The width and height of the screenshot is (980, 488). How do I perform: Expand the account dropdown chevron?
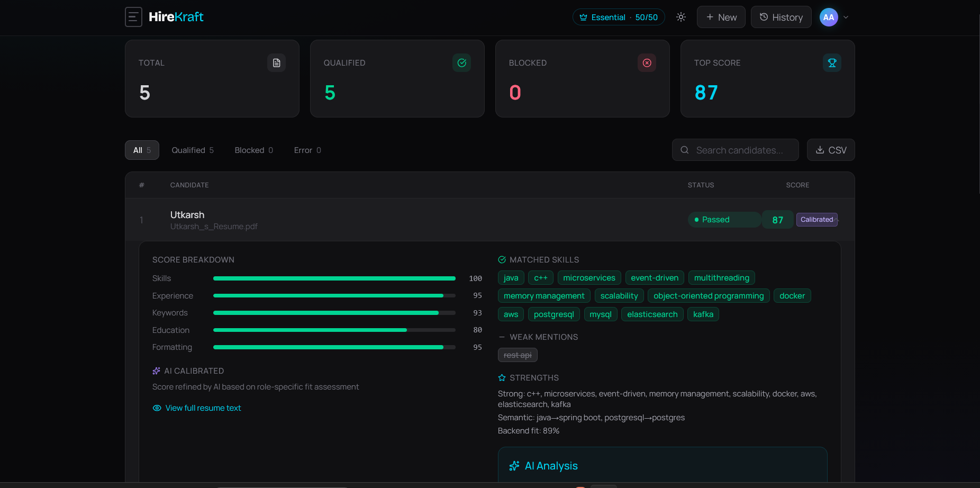846,17
